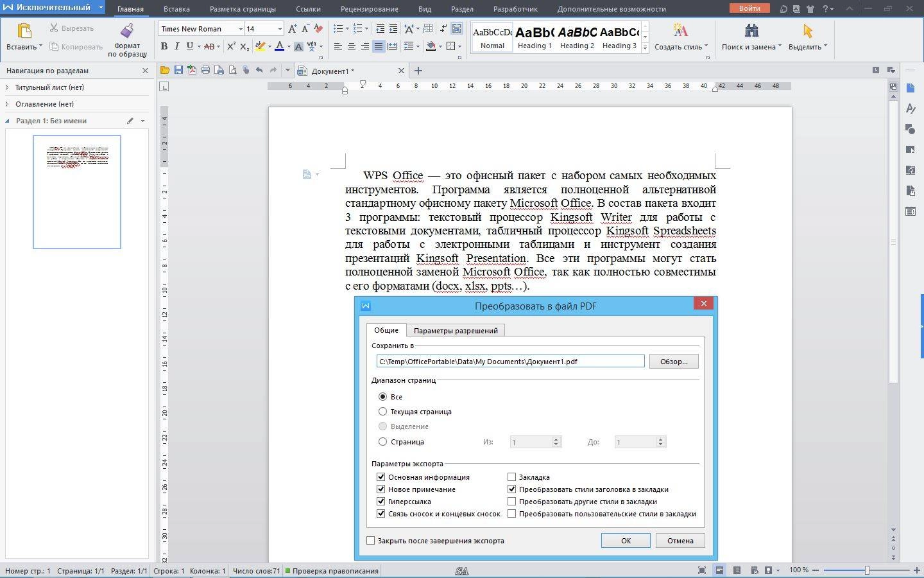Uncheck 'Основная информация' checkbox
Screen dimensions: 924x578
click(x=381, y=477)
